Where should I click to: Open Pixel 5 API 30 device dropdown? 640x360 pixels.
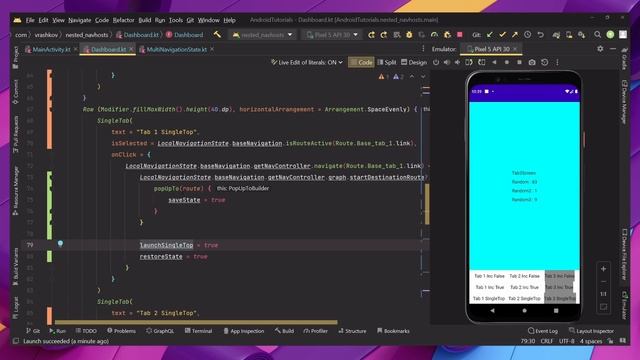[x=332, y=35]
